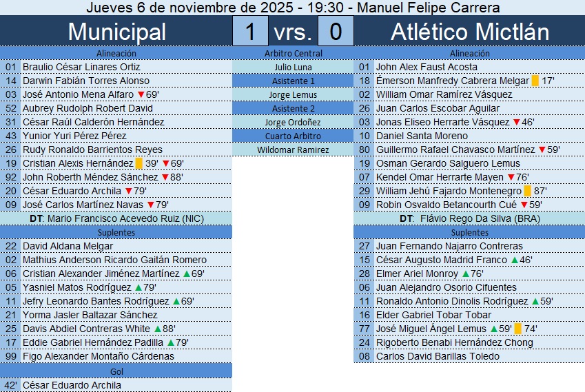
Task: Click the Municipal team name
Action: pos(116,32)
